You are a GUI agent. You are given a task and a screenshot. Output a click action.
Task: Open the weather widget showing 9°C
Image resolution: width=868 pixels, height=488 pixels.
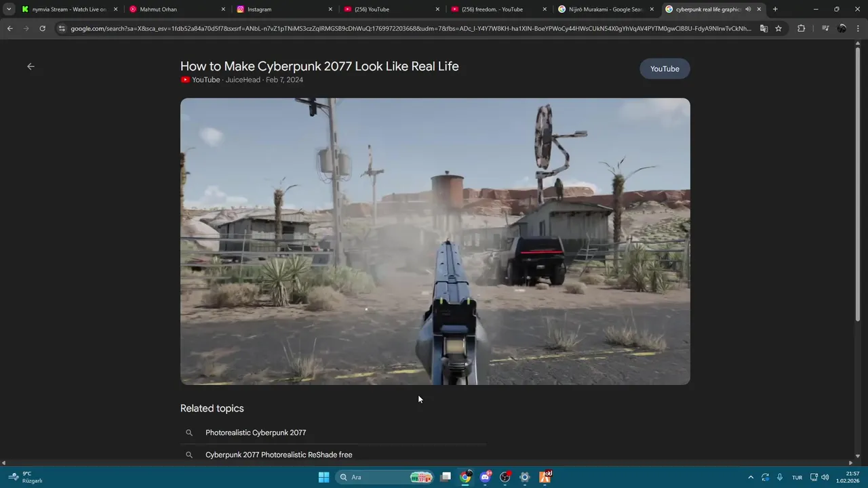[26, 477]
